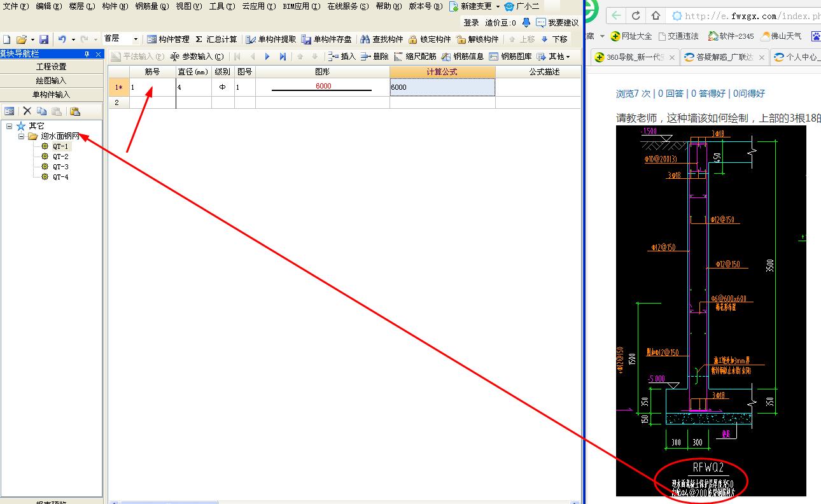Click browser address bar URL

pos(752,16)
